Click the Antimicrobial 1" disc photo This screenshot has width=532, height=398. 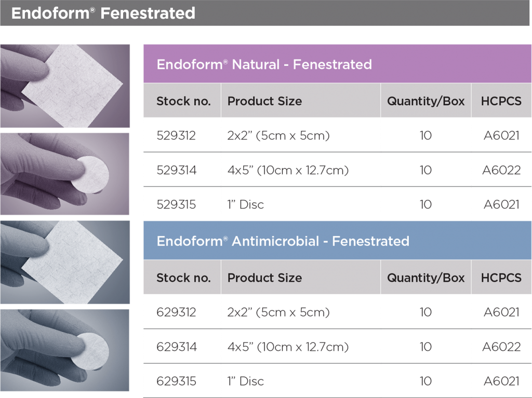(64, 350)
